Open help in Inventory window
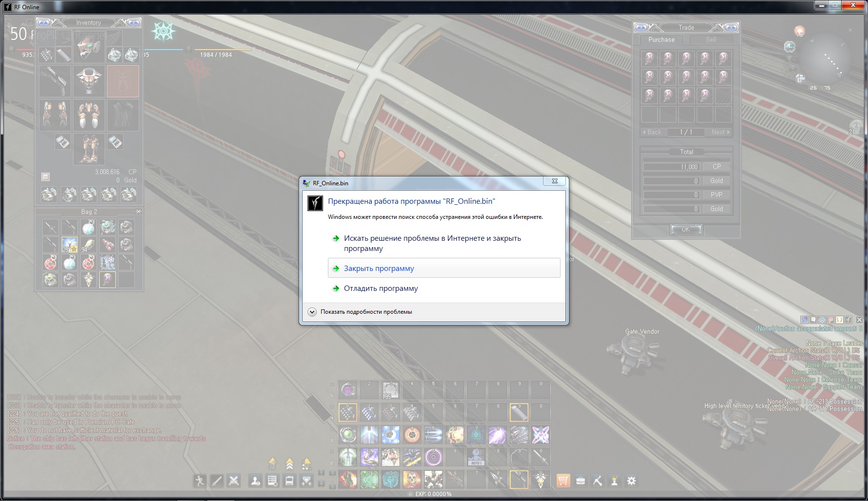The height and width of the screenshot is (501, 868). pos(44,23)
